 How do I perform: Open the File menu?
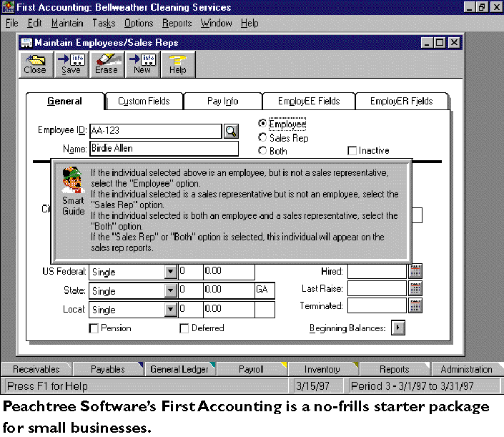[12, 23]
